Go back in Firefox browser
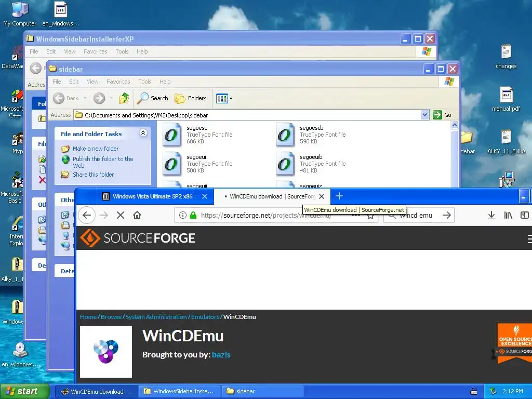 tap(87, 215)
